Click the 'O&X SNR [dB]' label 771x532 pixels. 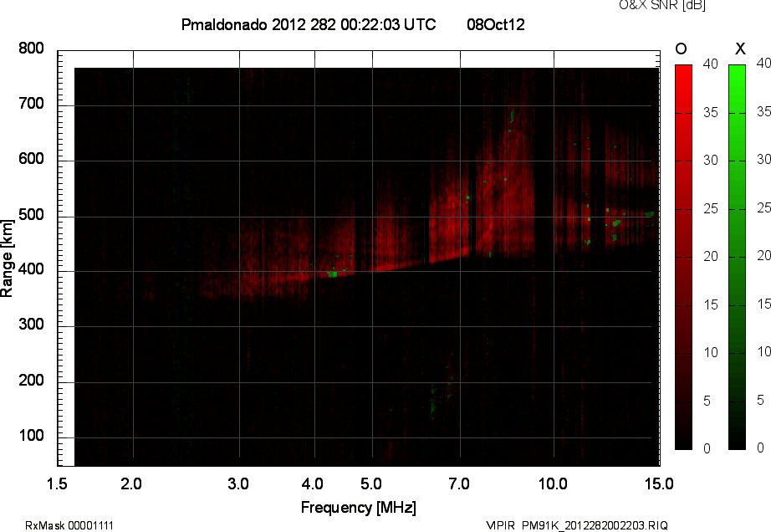point(662,5)
